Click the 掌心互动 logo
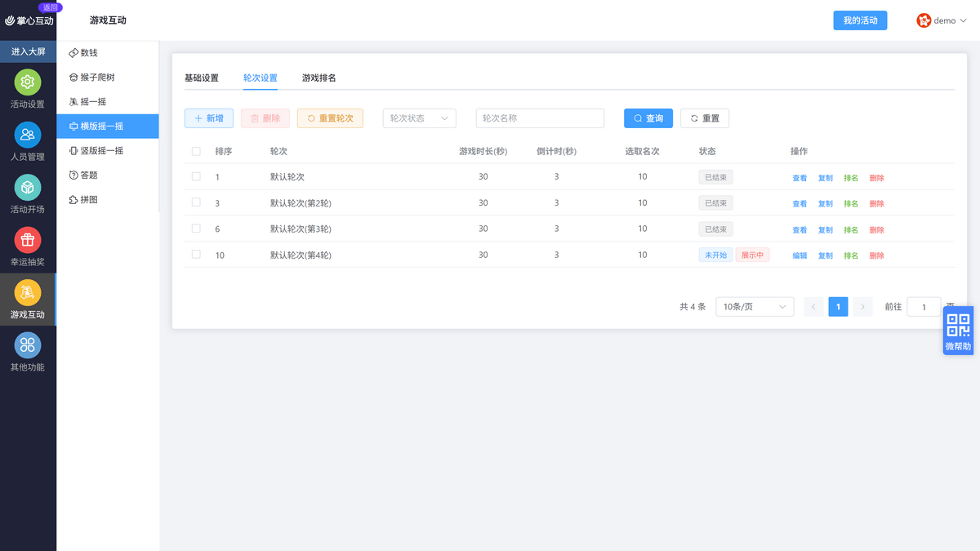The height and width of the screenshot is (551, 980). tap(29, 21)
